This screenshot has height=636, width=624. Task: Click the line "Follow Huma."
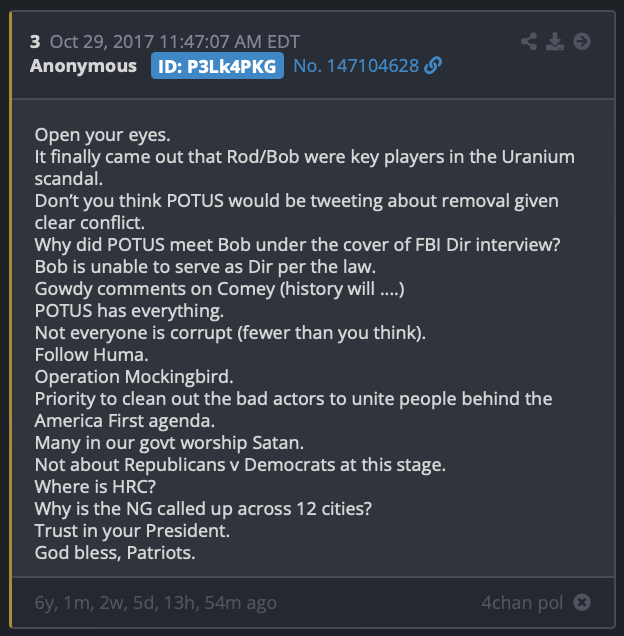91,355
